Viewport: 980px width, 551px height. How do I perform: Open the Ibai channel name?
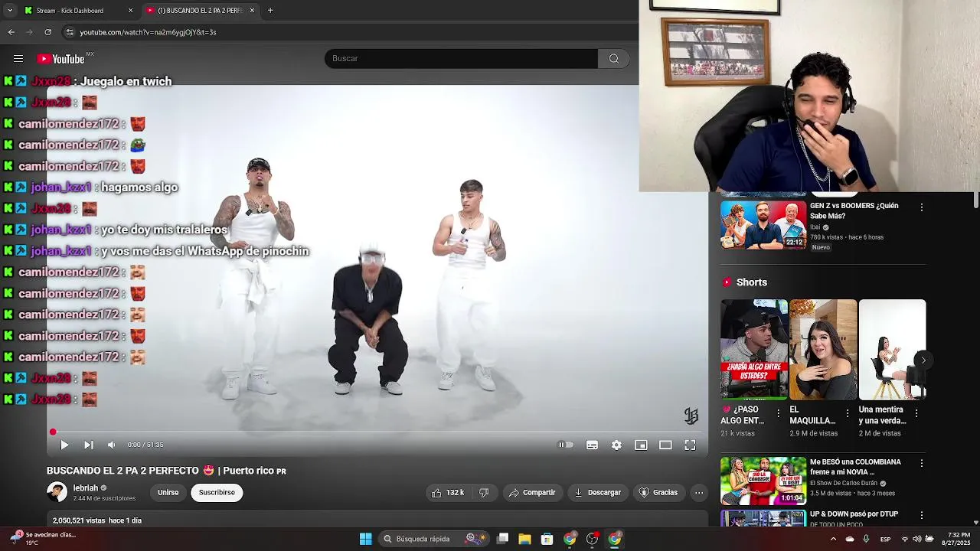815,227
